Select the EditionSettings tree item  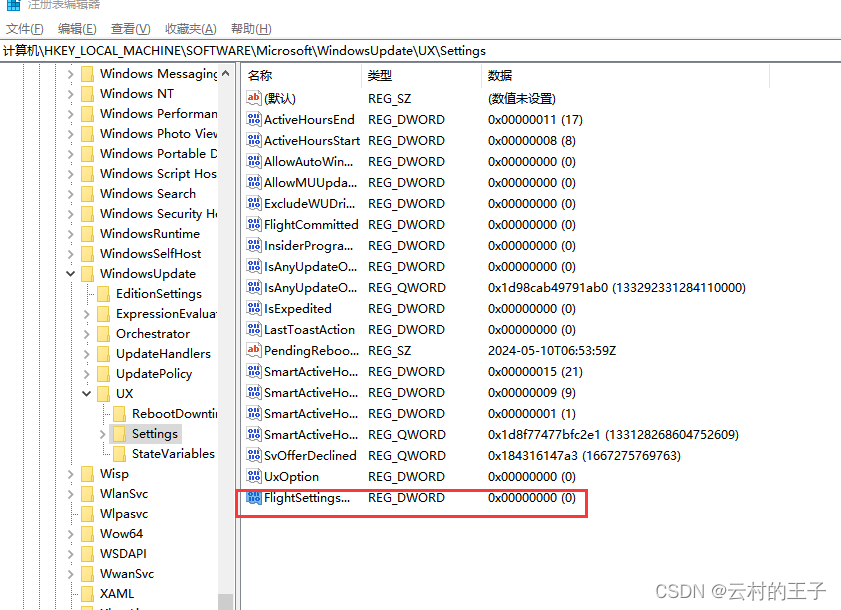coord(159,294)
